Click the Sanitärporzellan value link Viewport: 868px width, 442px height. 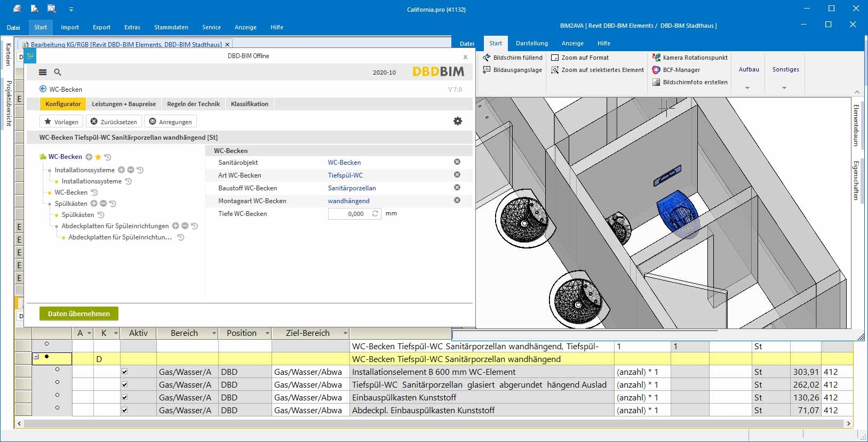pyautogui.click(x=352, y=188)
